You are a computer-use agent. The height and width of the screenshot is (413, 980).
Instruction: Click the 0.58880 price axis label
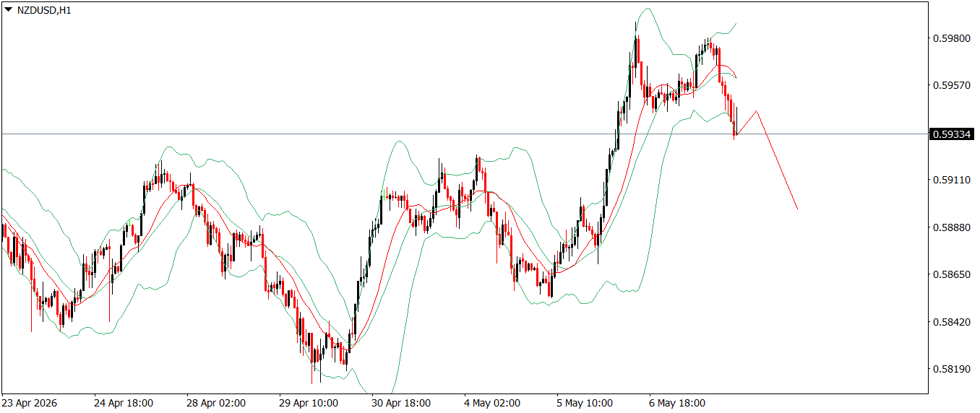click(951, 227)
